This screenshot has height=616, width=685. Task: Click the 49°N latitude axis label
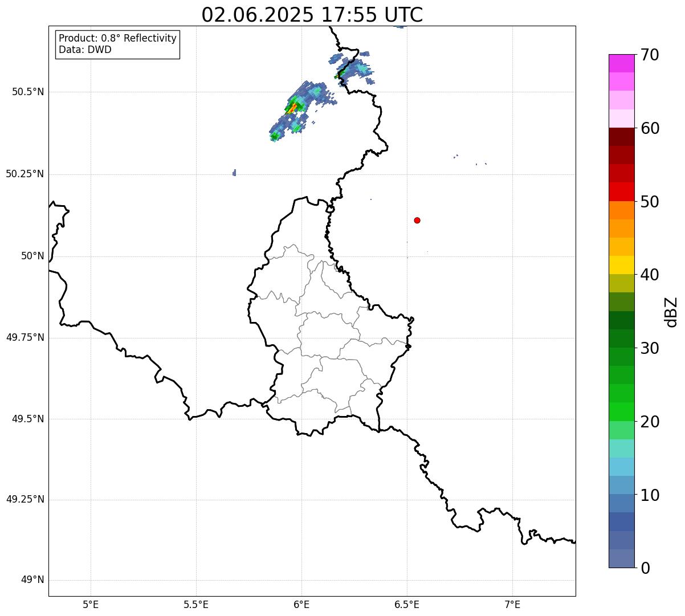tap(32, 580)
